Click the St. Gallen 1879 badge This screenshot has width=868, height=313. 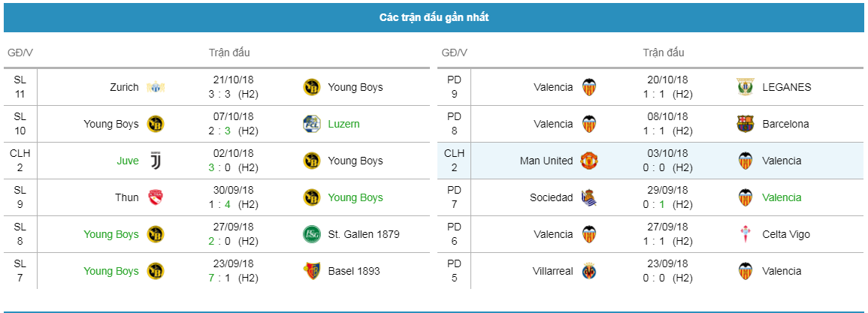point(312,234)
